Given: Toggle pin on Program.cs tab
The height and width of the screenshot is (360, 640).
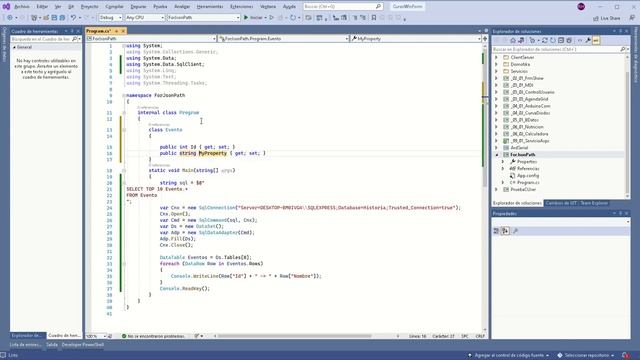Looking at the screenshot, I should point(116,31).
